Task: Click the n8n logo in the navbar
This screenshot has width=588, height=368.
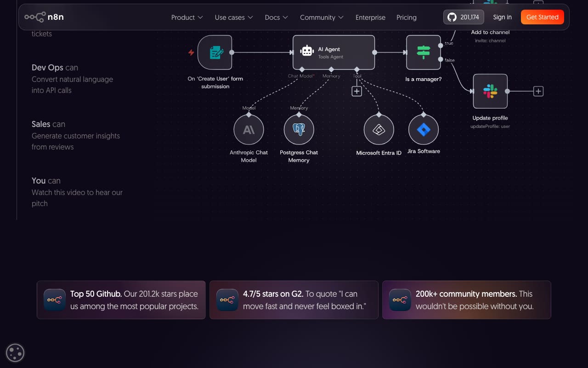Action: pyautogui.click(x=44, y=17)
